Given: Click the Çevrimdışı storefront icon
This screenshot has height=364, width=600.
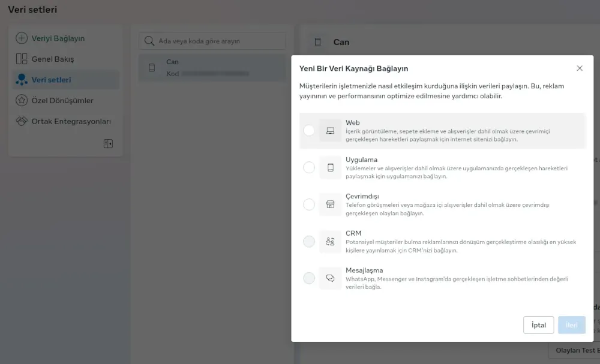Looking at the screenshot, I should pos(330,204).
